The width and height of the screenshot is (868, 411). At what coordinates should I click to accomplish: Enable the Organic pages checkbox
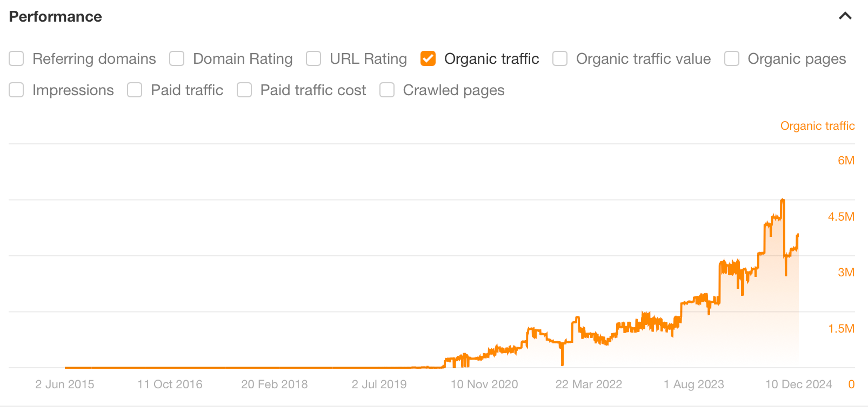(731, 58)
